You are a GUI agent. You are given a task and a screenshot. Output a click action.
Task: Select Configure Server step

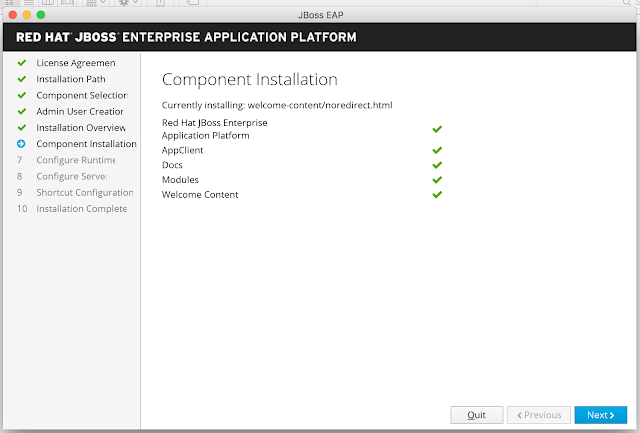coord(71,176)
